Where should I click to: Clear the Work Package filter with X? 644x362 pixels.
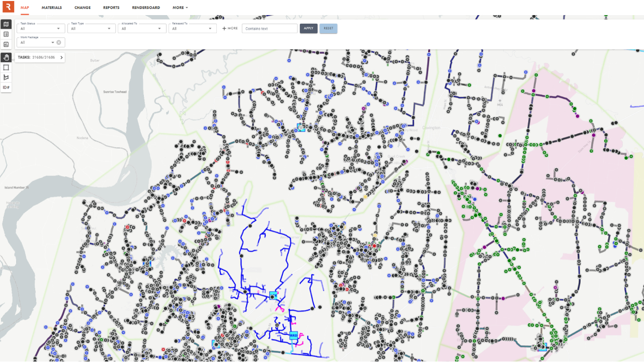pyautogui.click(x=59, y=42)
